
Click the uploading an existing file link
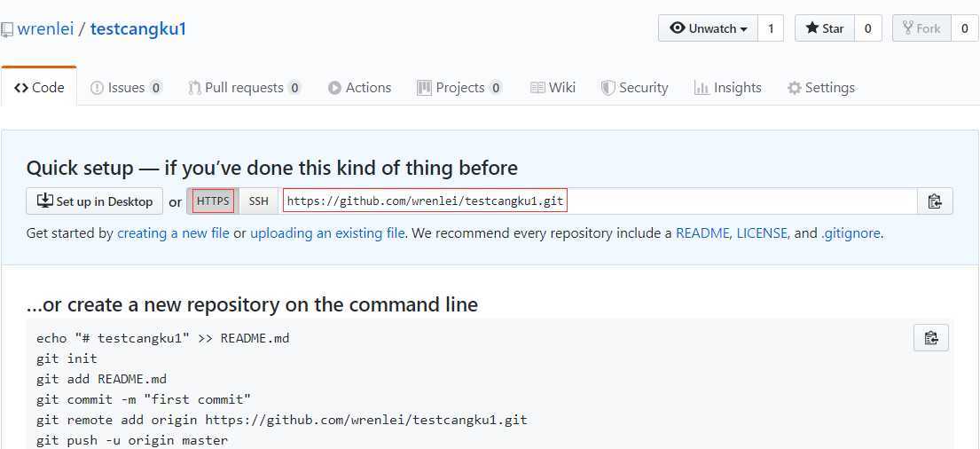pyautogui.click(x=327, y=233)
